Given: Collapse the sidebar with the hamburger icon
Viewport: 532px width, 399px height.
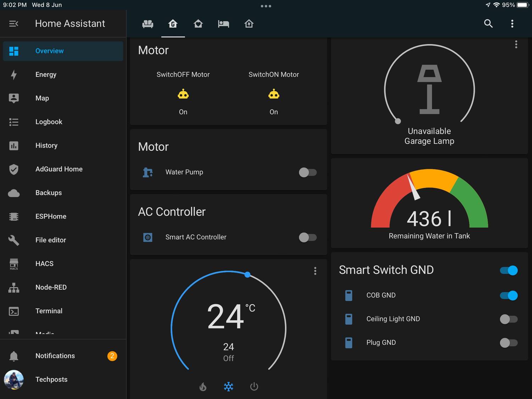Looking at the screenshot, I should [13, 23].
